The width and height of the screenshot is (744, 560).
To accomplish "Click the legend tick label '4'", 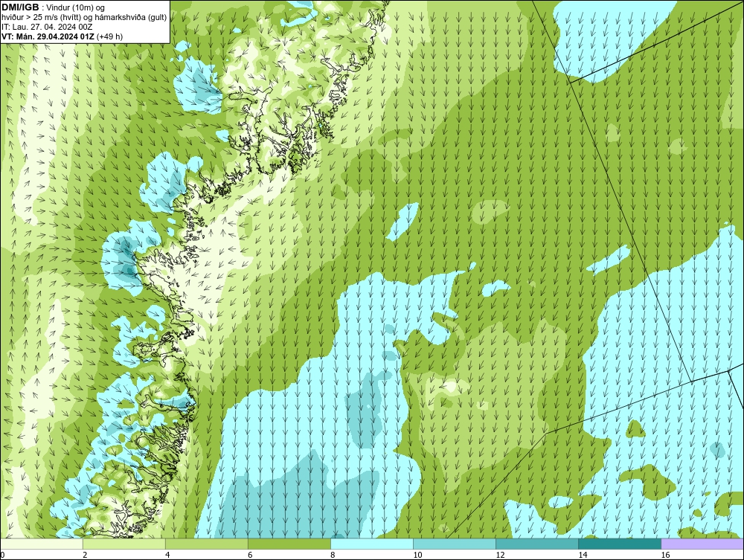I will pos(167,555).
